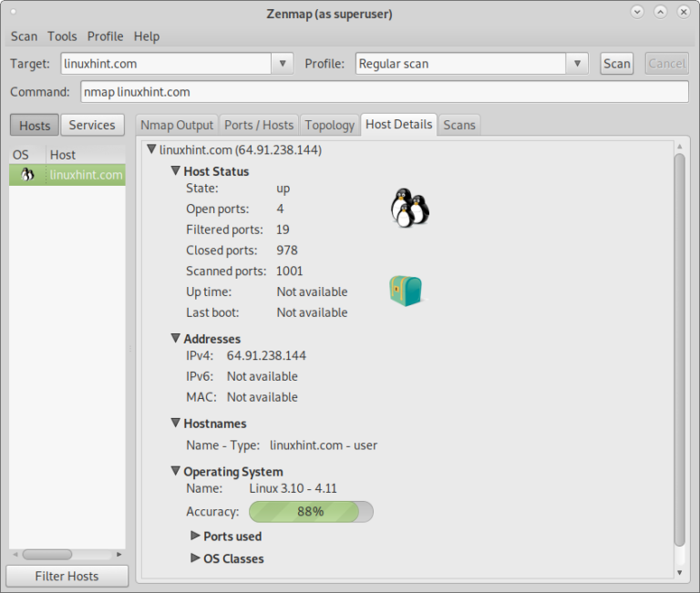Switch to the Scans tab
Image resolution: width=700 pixels, height=593 pixels.
(459, 125)
